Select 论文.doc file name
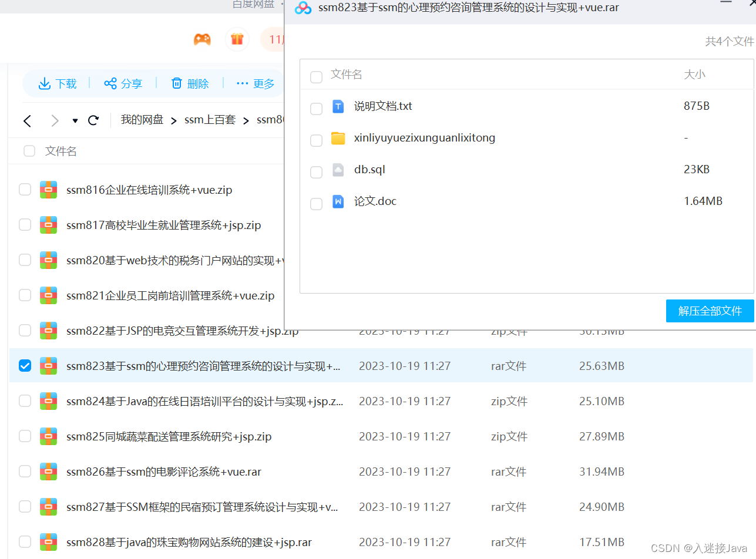This screenshot has height=559, width=756. point(375,201)
